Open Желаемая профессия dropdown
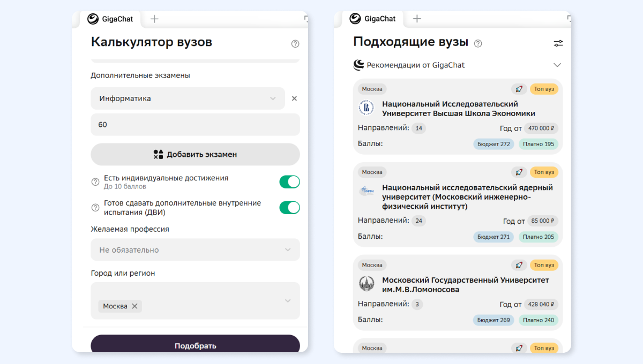The image size is (643, 364). (195, 249)
